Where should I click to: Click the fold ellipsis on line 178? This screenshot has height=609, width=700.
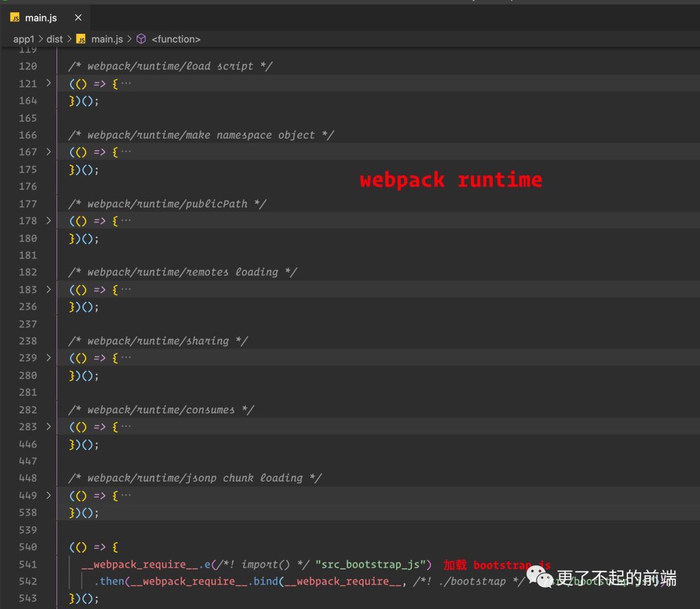[x=126, y=221]
